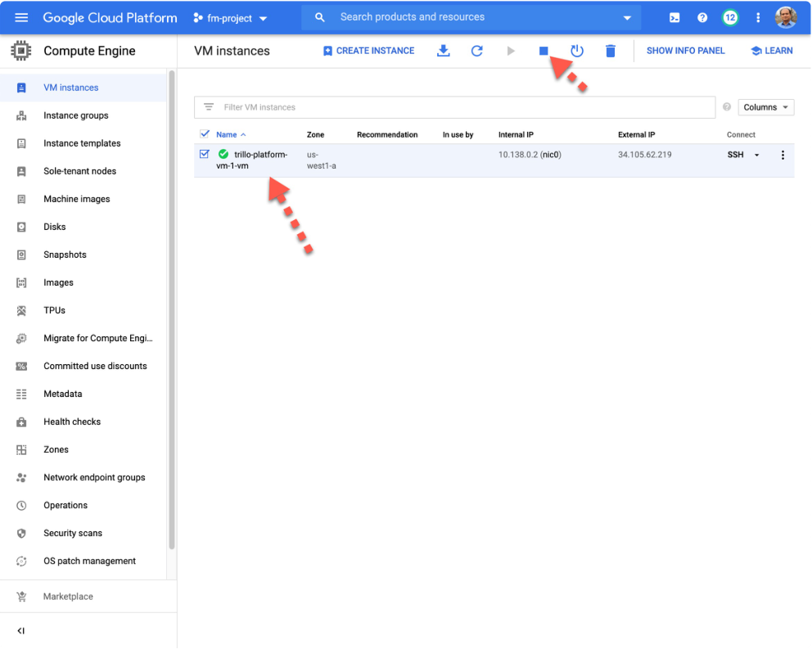Collapse the sidebar with the chevron icon
Image resolution: width=812 pixels, height=649 pixels.
(x=20, y=631)
